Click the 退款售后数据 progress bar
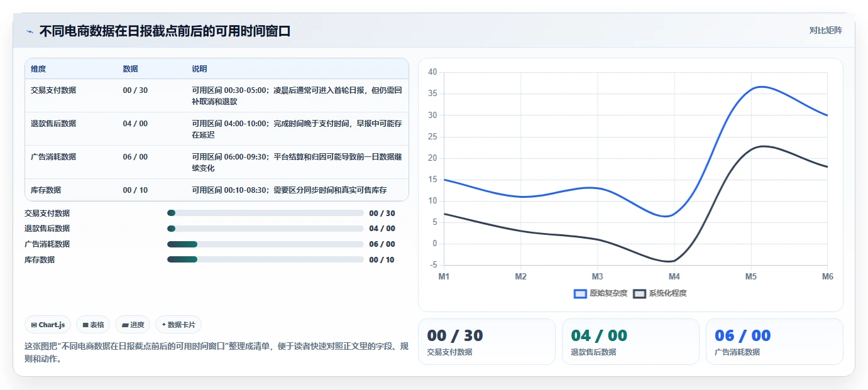 (265, 229)
